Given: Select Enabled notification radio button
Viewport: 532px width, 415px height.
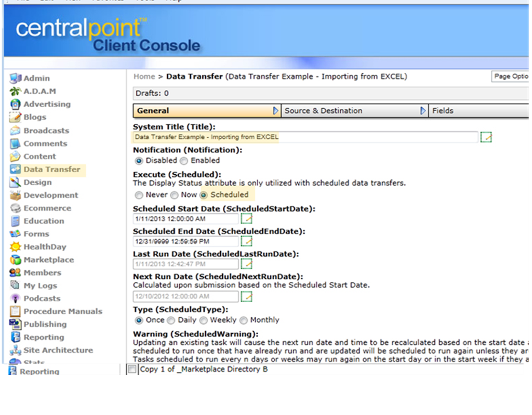Looking at the screenshot, I should [183, 161].
